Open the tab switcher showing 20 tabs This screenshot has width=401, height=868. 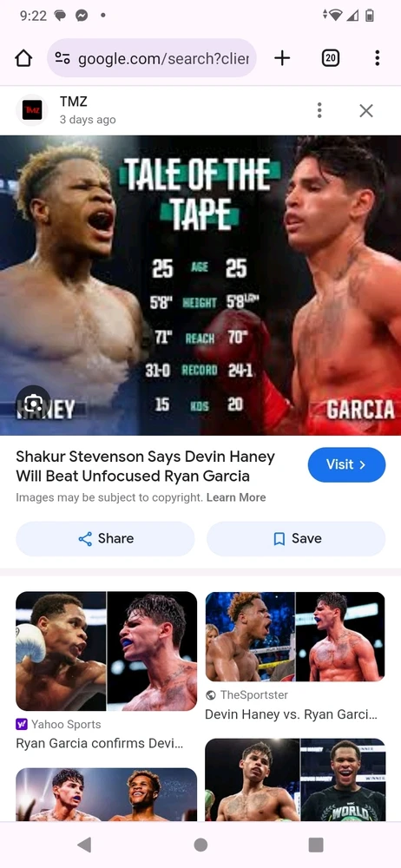330,57
